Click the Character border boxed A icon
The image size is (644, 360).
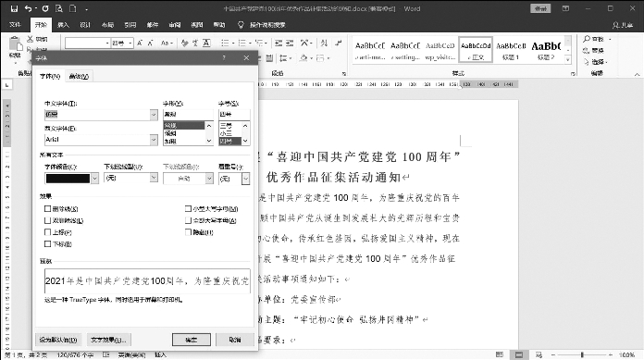[x=206, y=43]
